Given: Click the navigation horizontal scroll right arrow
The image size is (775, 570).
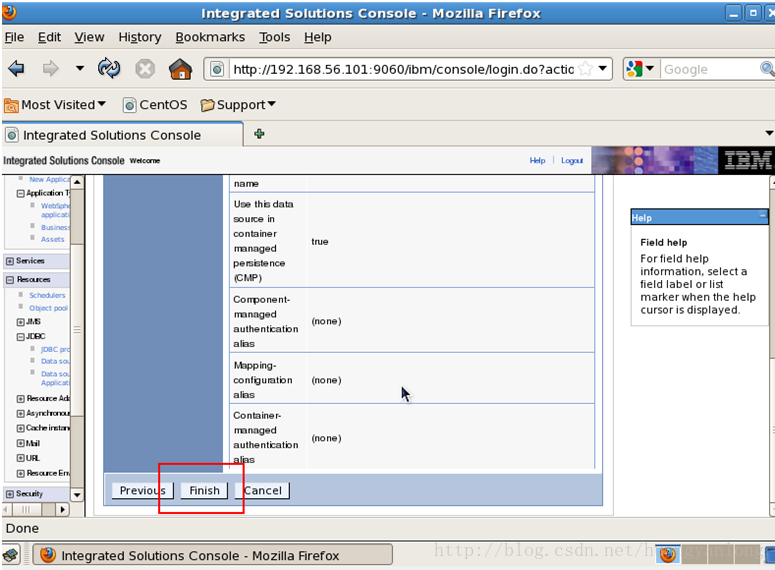Looking at the screenshot, I should [x=62, y=509].
